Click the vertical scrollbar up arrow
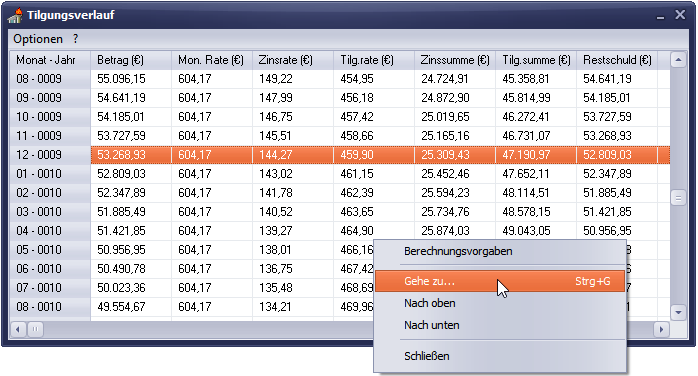This screenshot has width=698, height=376. [x=678, y=60]
